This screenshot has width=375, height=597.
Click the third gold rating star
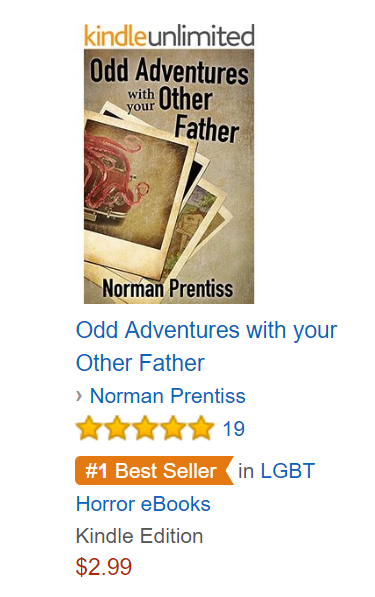(x=145, y=428)
